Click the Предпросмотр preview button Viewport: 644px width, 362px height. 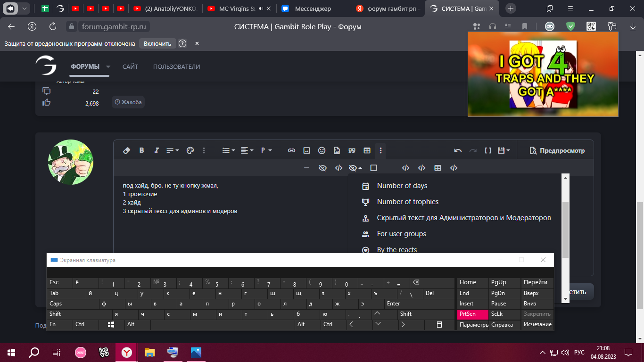click(x=557, y=150)
